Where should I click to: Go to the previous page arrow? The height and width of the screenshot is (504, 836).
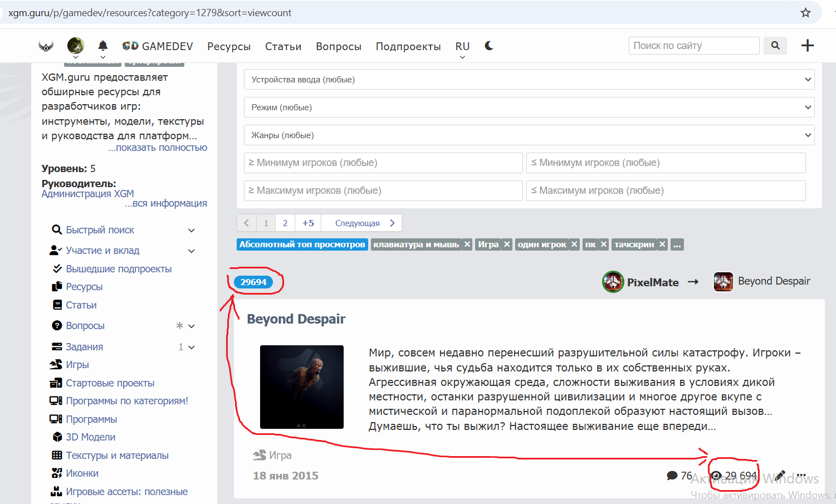click(247, 223)
